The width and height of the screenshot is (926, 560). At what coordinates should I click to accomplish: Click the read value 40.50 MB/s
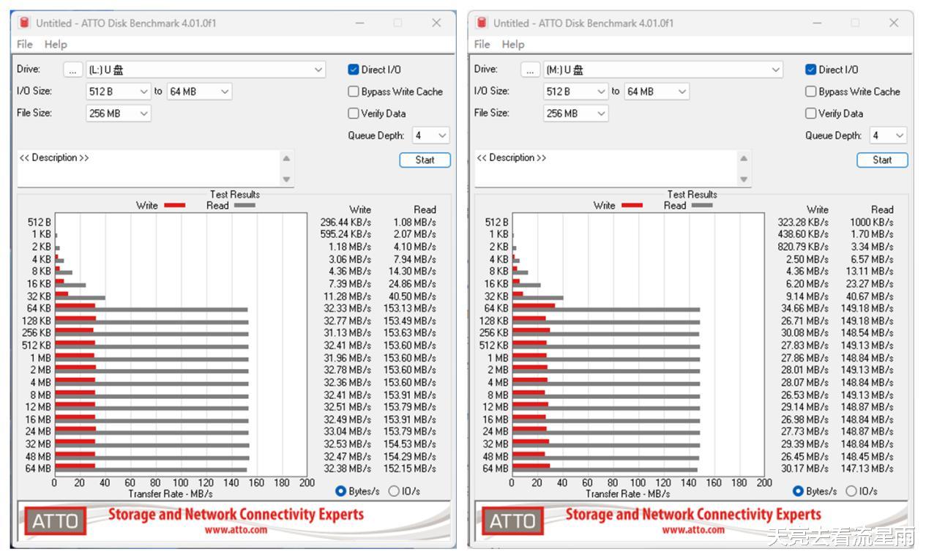point(412,296)
